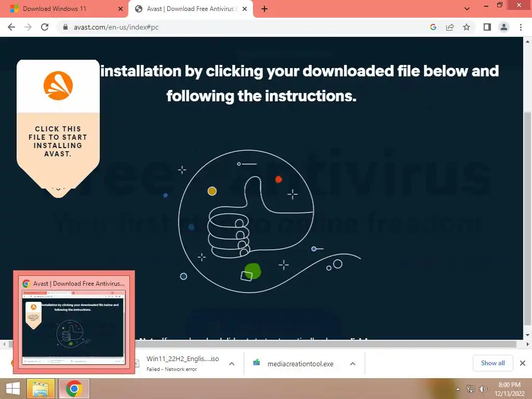Viewport: 532px width, 399px height.
Task: Click the Avast logo on instruction card
Action: [x=58, y=86]
